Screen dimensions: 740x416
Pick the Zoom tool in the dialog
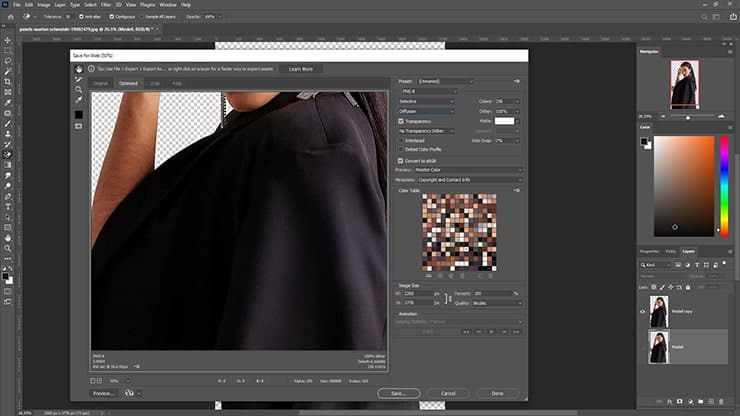point(78,90)
